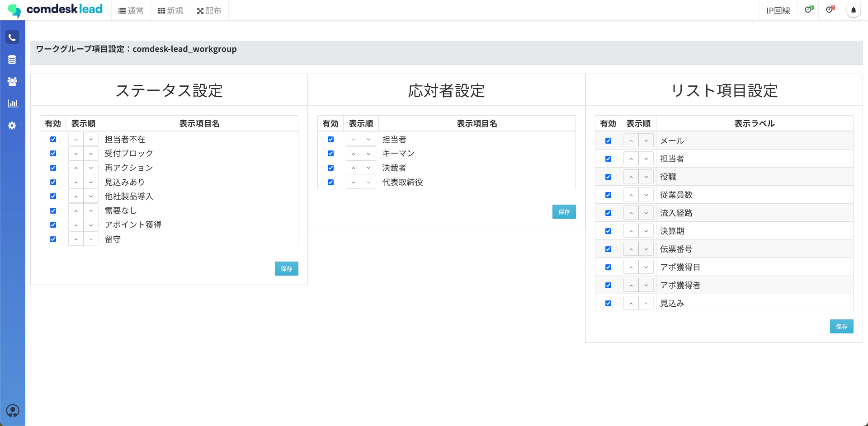Open the database icon in the sidebar
Image resolution: width=868 pixels, height=426 pixels.
[12, 59]
